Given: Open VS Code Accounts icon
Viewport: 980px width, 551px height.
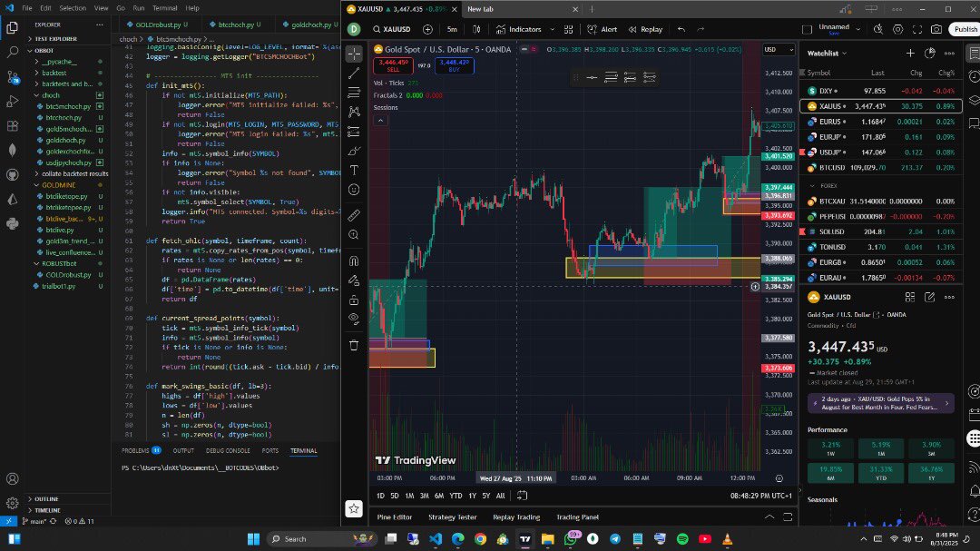Looking at the screenshot, I should [12, 479].
